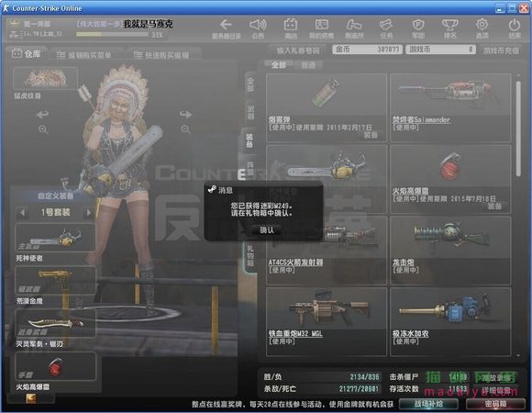Select the 极冻水加农 weapon card
This screenshot has width=532, height=413.
pyautogui.click(x=450, y=322)
